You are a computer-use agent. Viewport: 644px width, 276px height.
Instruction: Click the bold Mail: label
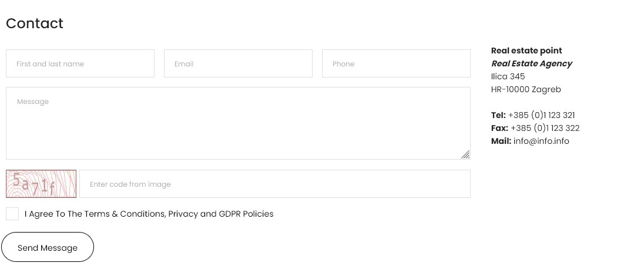[x=501, y=141]
